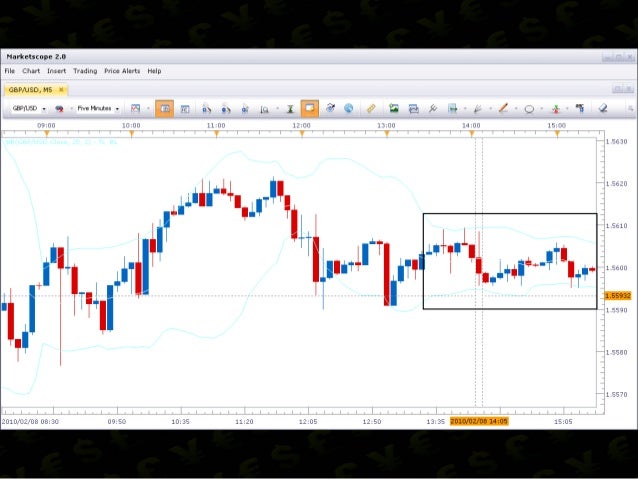The image size is (638, 479).
Task: Click the 11:00 orange timeline marker
Action: coord(216,134)
